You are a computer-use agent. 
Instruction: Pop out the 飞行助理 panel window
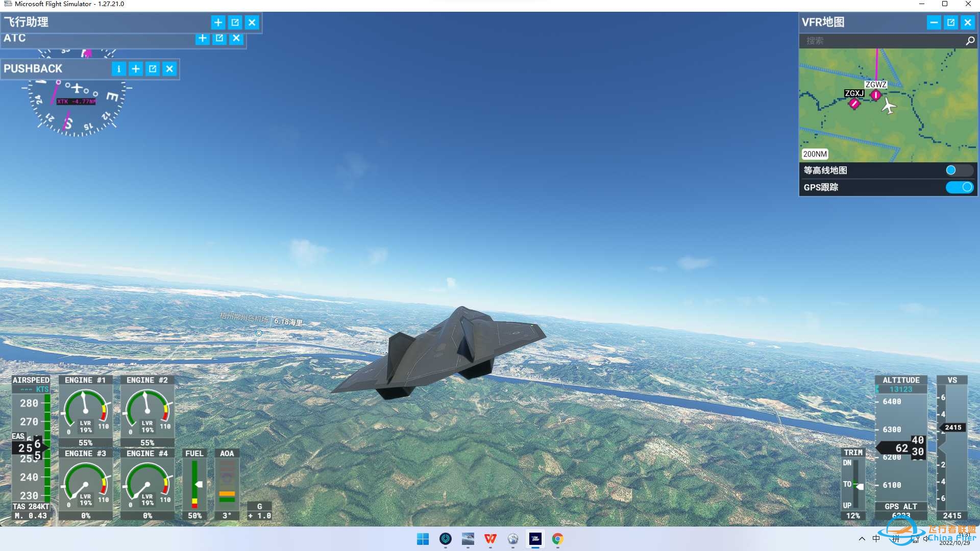pos(235,22)
